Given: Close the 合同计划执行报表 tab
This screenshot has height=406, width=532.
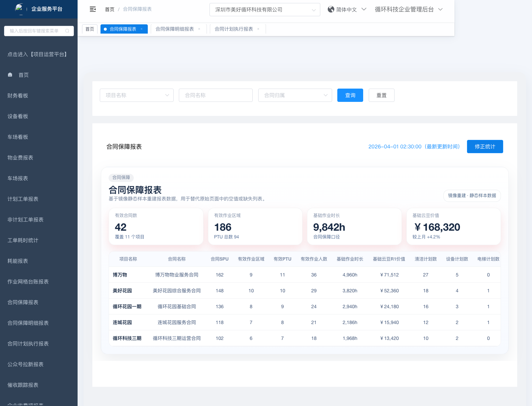Looking at the screenshot, I should click(258, 29).
